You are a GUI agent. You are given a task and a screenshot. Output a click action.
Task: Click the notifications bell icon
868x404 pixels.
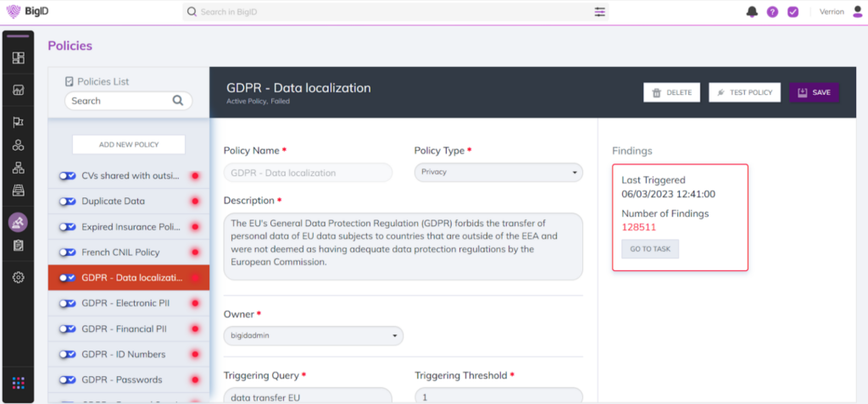pos(752,12)
